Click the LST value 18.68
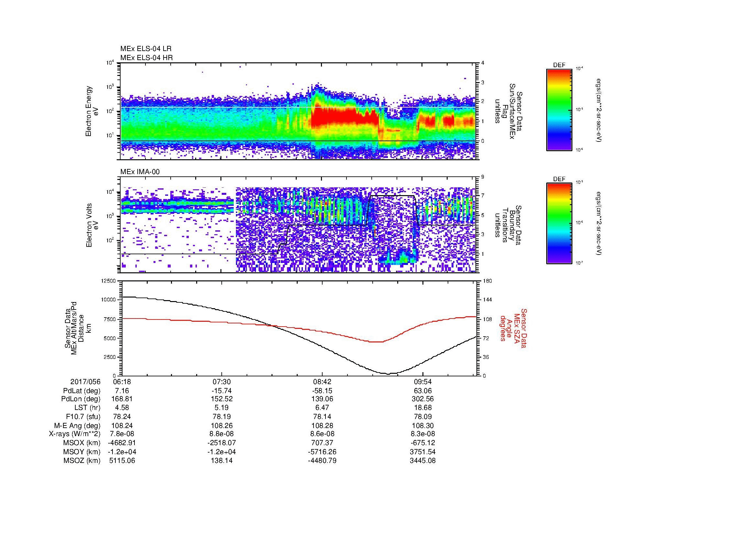Viewport: 756px width, 534px height. [423, 408]
